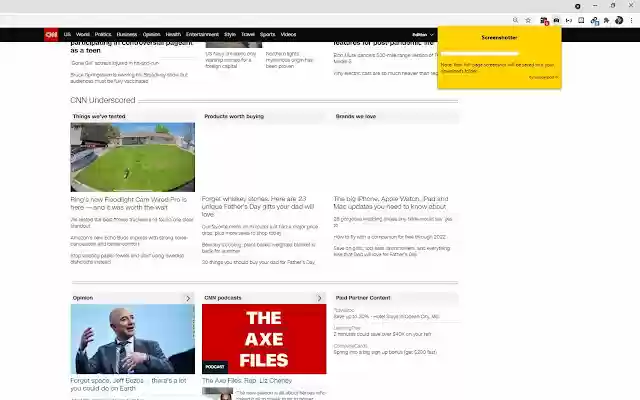The image size is (640, 400).
Task: Open the browser three-dot menu
Action: [631, 20]
